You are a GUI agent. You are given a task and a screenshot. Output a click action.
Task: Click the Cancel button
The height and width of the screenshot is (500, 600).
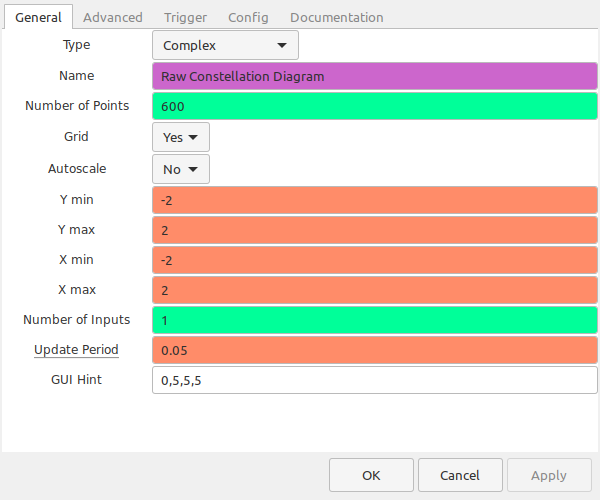(x=460, y=475)
